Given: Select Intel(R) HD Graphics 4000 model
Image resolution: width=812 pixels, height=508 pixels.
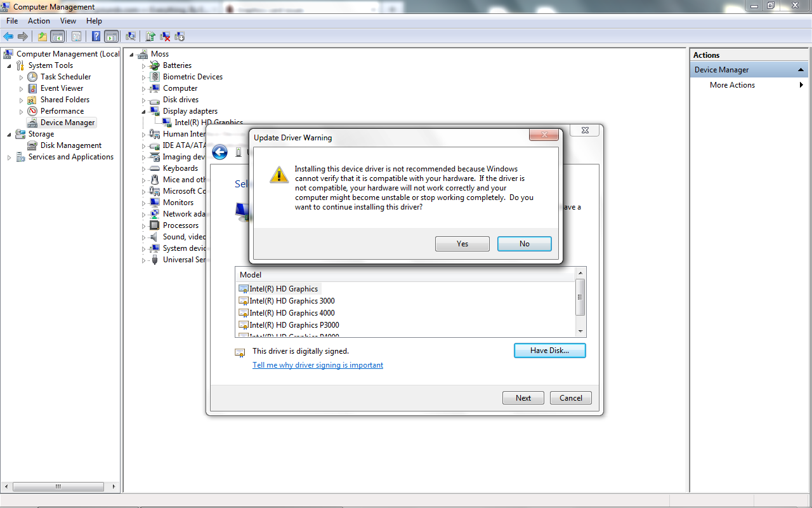Looking at the screenshot, I should (292, 313).
